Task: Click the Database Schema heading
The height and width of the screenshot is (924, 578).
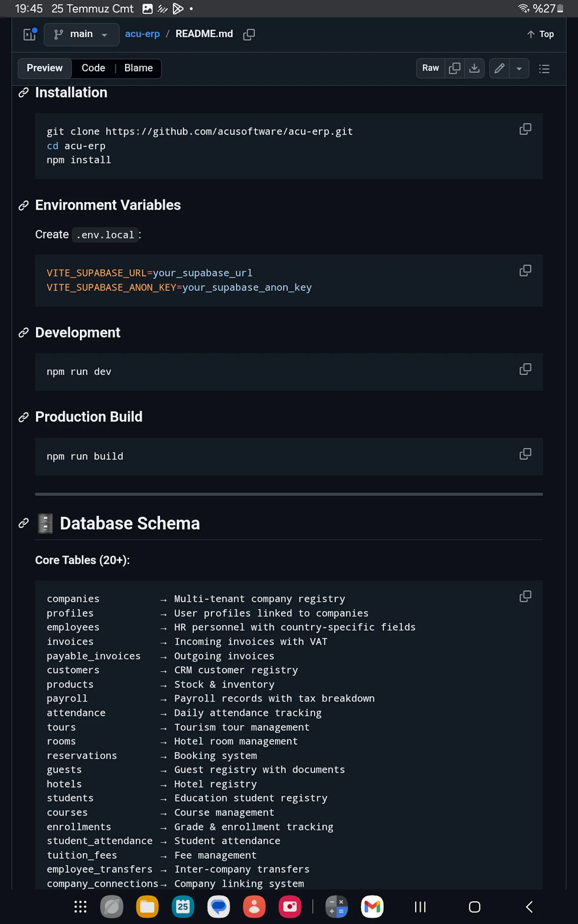Action: tap(130, 523)
